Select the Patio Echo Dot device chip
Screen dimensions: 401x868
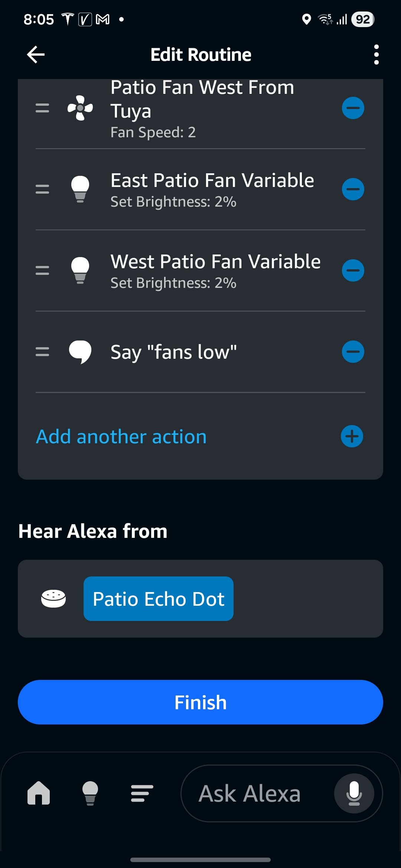[159, 599]
